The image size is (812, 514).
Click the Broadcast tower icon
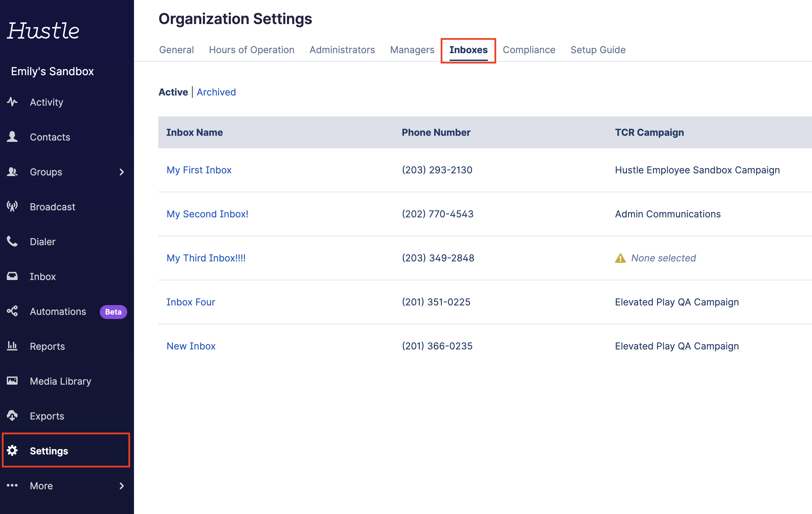click(x=12, y=206)
